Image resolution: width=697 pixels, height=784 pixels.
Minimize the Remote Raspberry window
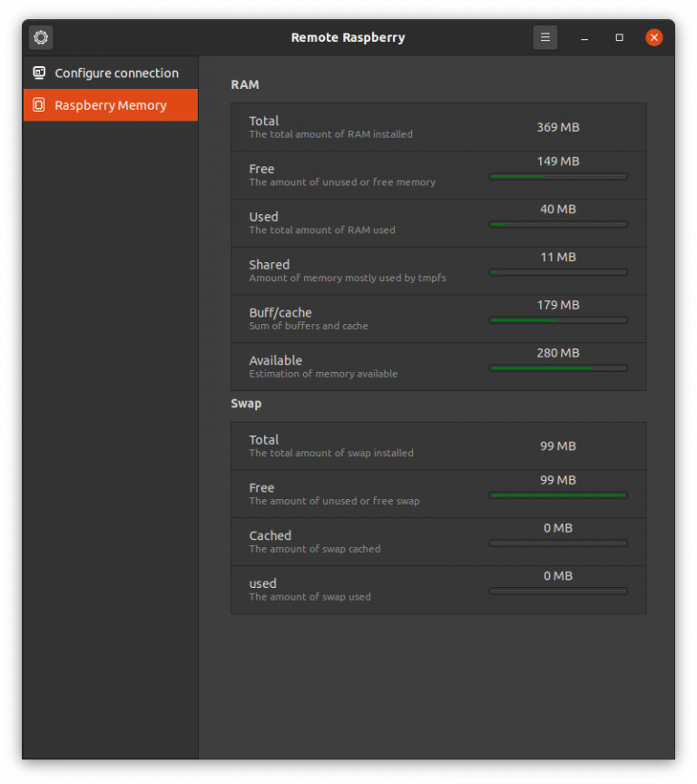pyautogui.click(x=584, y=37)
